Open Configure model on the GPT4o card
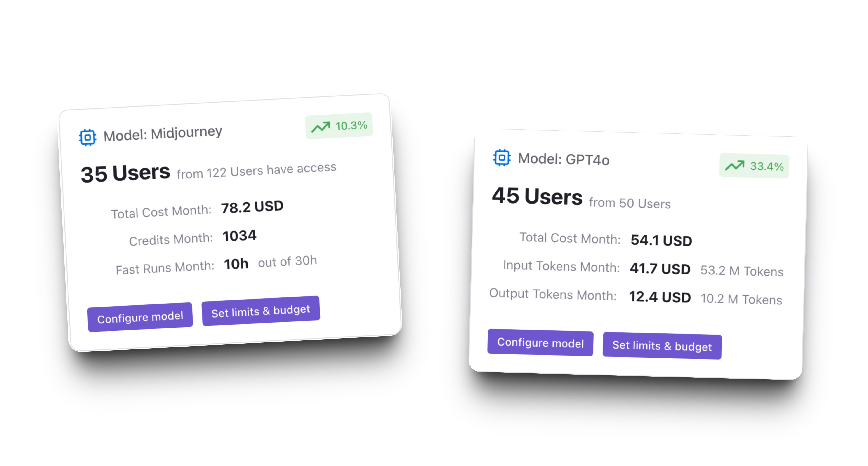 (540, 342)
